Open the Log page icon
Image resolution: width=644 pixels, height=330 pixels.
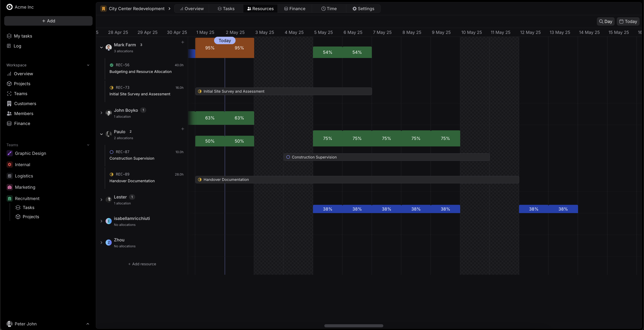coord(9,46)
